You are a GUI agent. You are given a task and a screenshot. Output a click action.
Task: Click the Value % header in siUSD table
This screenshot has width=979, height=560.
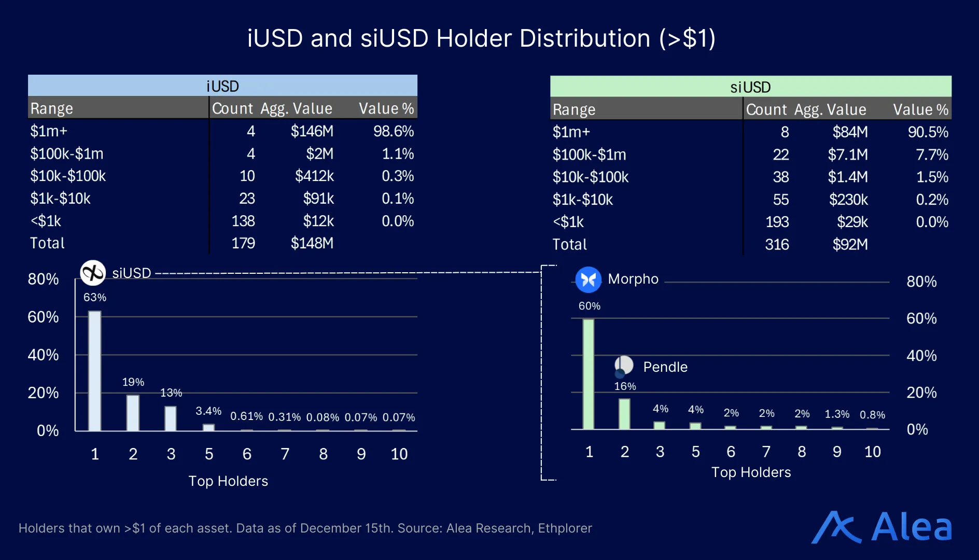click(x=921, y=109)
